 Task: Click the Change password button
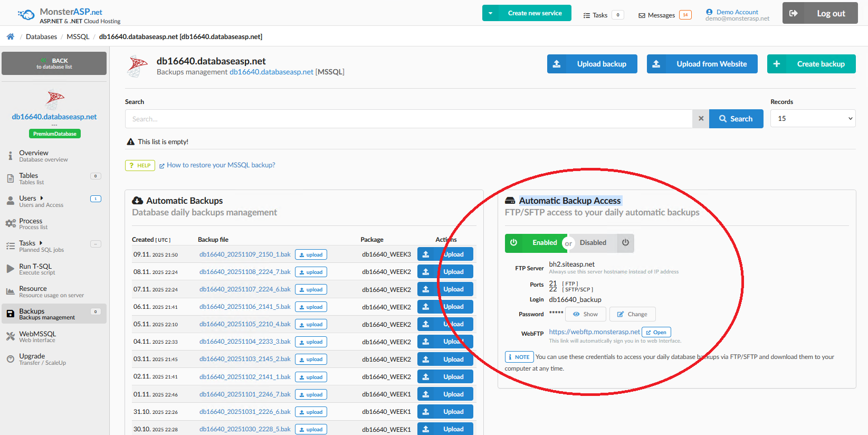click(632, 314)
